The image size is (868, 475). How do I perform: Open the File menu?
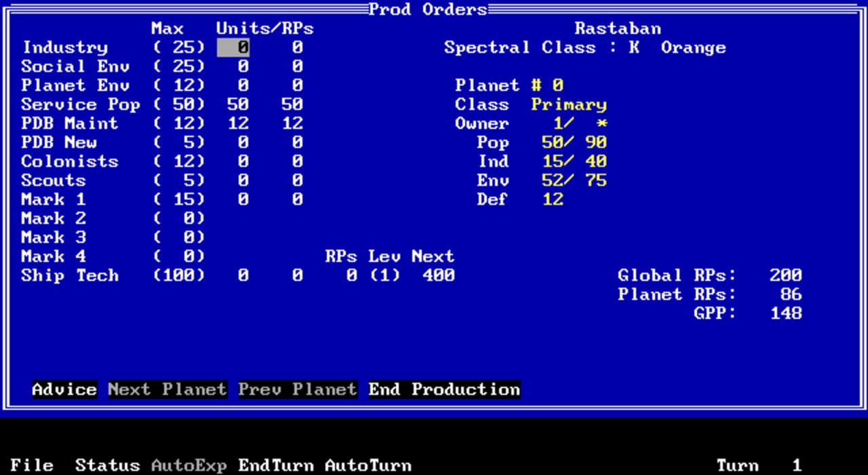[31, 465]
